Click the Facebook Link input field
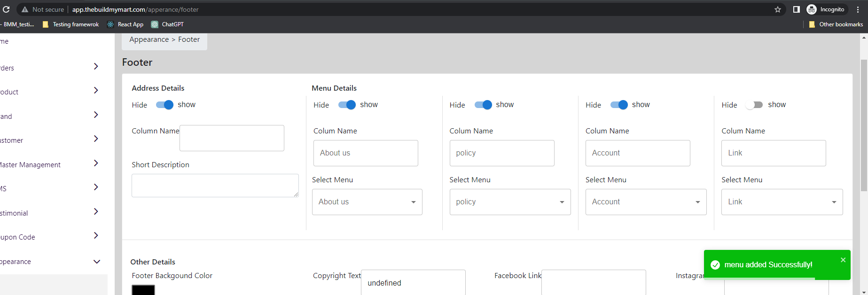The height and width of the screenshot is (295, 868). 594,282
